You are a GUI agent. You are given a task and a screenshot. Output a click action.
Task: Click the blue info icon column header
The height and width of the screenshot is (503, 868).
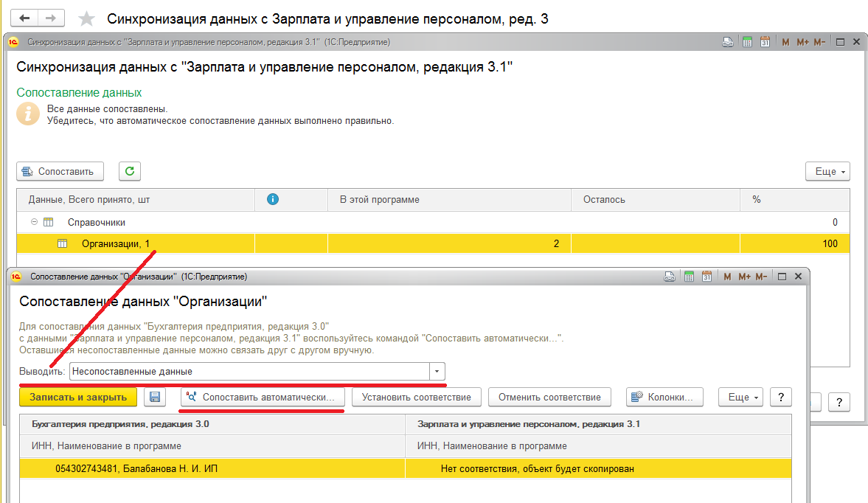tap(272, 199)
